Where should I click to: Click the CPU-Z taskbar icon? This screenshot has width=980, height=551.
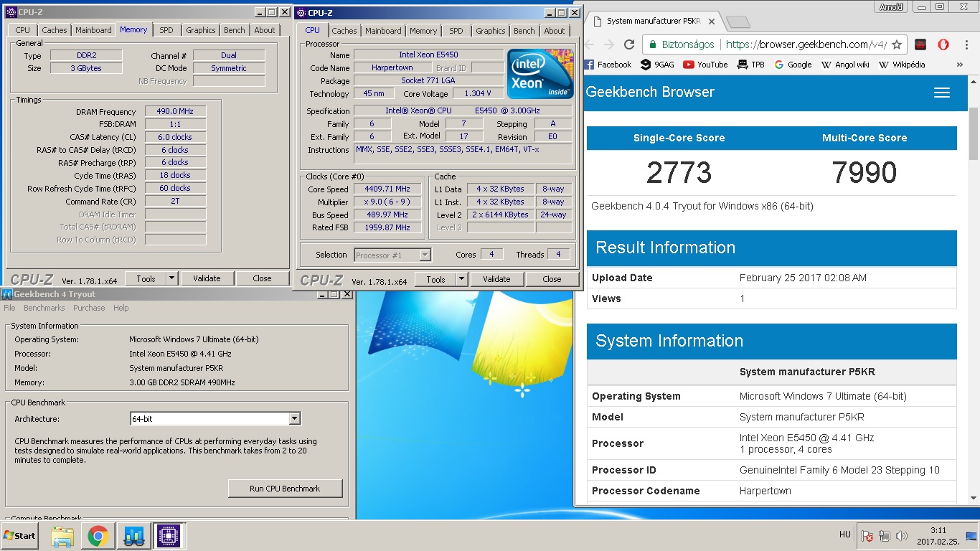(x=169, y=536)
